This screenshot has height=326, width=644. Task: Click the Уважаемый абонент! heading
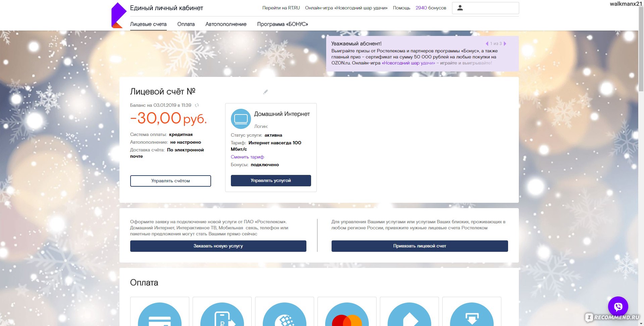(356, 44)
